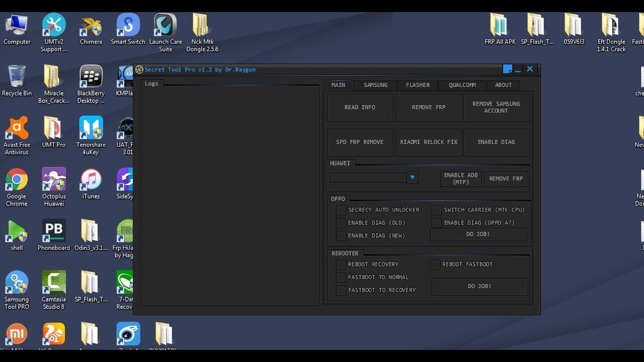Open Camtasia Studio 8 shortcut
The height and width of the screenshot is (362, 644).
coord(54,291)
